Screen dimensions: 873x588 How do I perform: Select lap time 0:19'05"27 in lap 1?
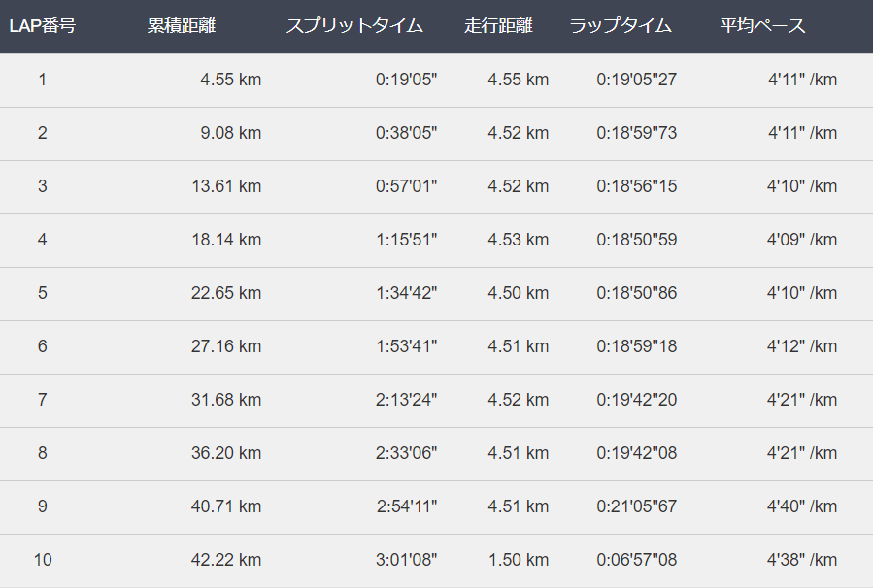coord(636,80)
